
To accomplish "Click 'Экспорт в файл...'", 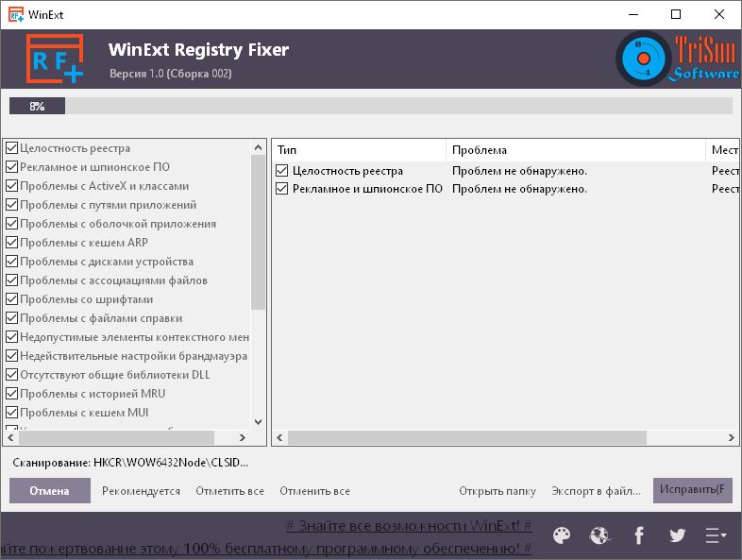I will [597, 491].
